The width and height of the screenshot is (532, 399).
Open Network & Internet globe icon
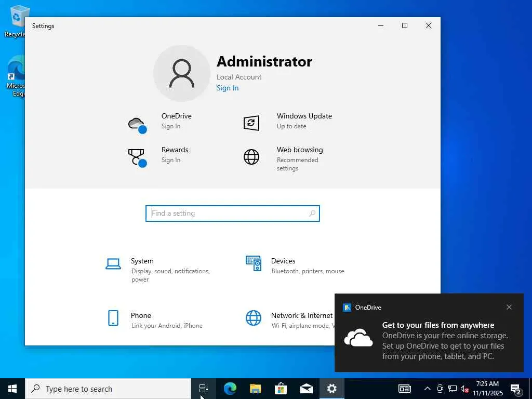pos(254,318)
